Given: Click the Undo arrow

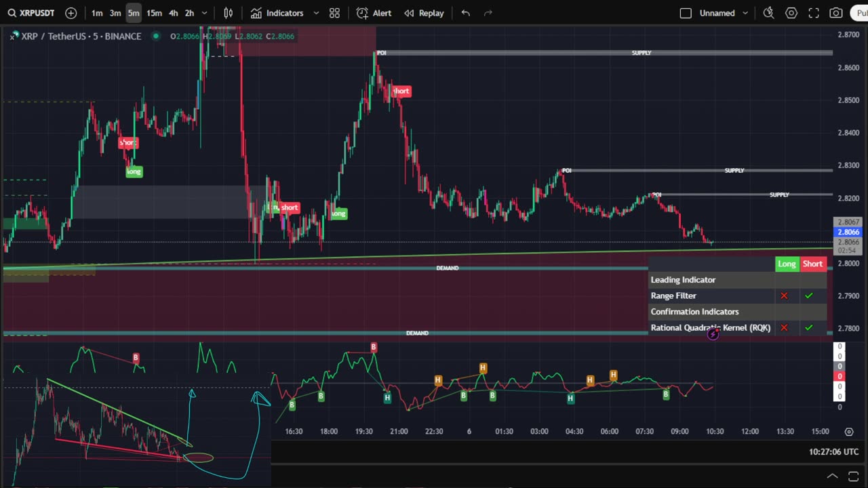Looking at the screenshot, I should (x=465, y=13).
